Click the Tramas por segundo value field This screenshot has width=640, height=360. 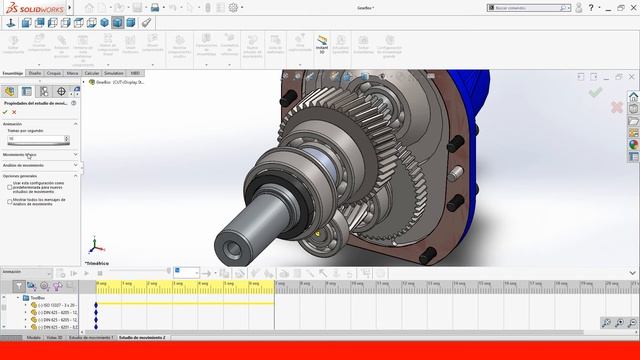coord(36,139)
